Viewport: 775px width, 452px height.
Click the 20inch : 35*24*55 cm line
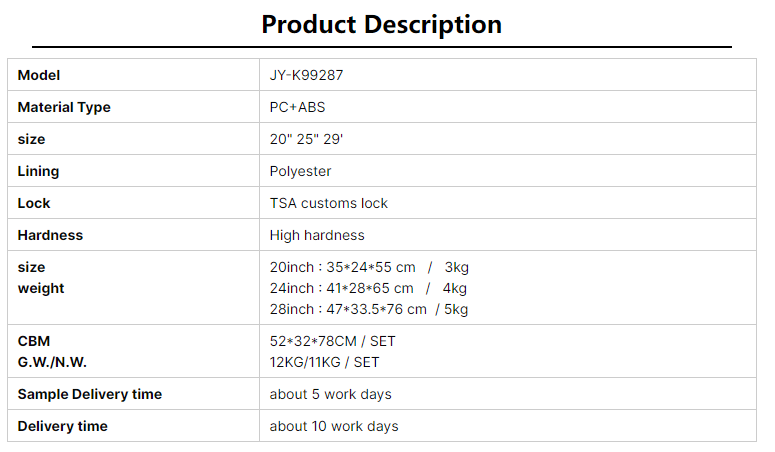coord(369,267)
